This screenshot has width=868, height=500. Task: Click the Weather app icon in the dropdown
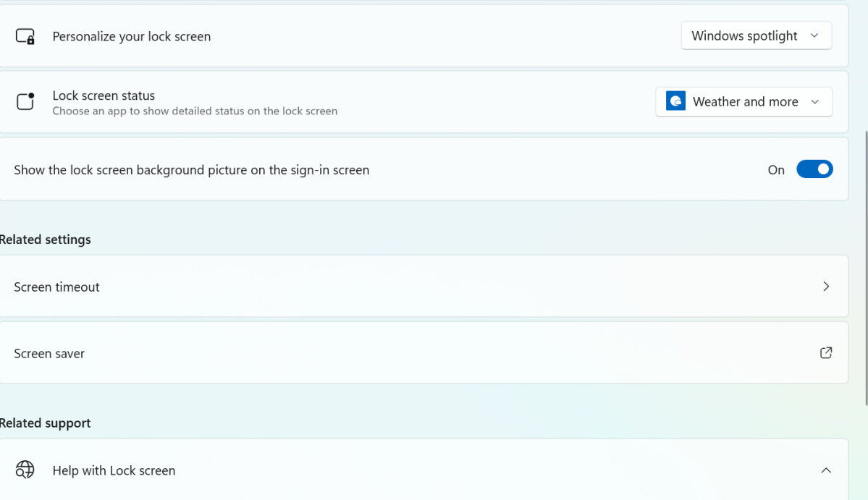(x=675, y=101)
